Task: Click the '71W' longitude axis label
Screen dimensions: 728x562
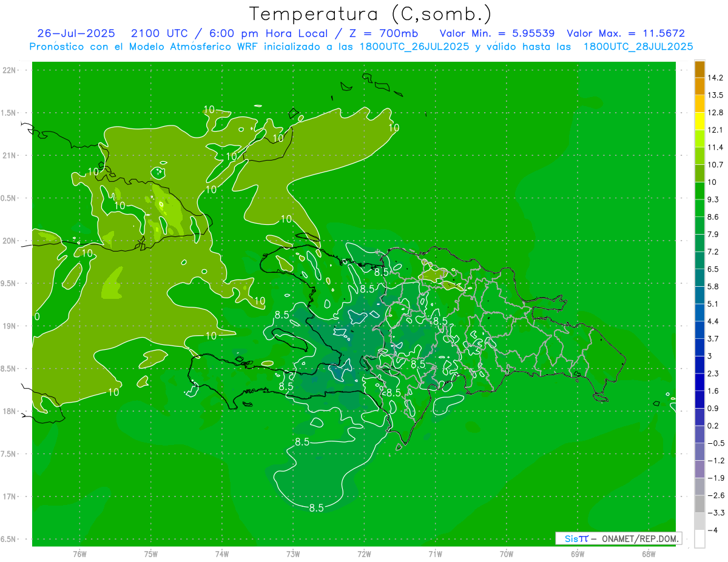Action: (x=435, y=554)
